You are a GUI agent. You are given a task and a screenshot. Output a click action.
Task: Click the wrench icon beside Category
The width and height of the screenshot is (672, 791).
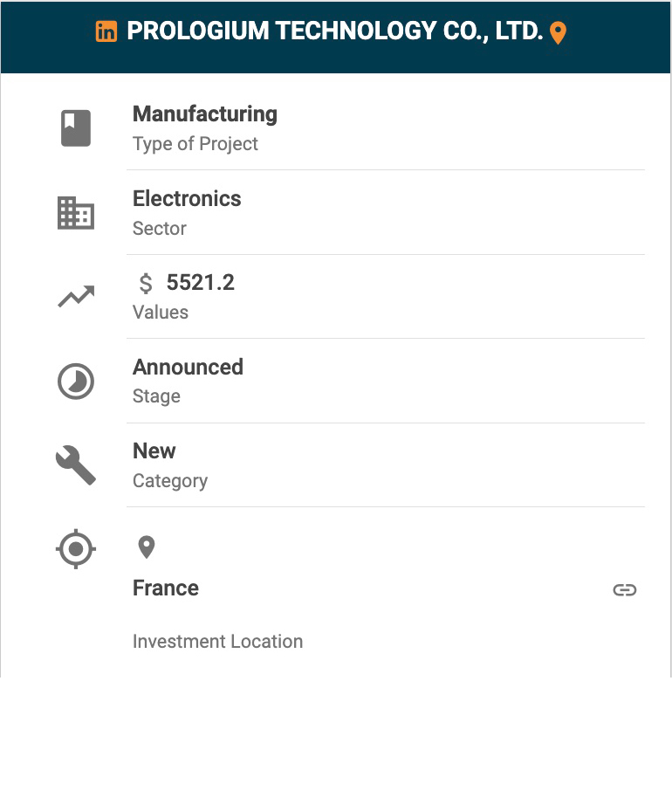[76, 465]
